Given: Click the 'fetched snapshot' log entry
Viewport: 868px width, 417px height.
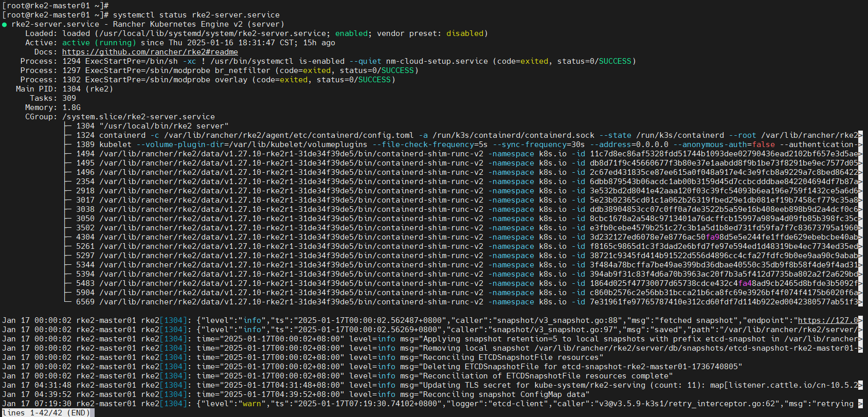Looking at the screenshot, I should coord(432,320).
